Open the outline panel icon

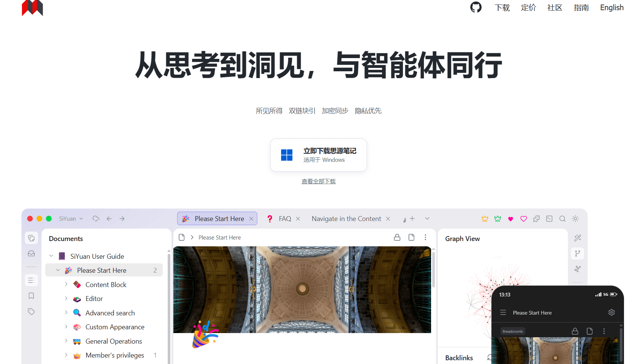point(31,280)
